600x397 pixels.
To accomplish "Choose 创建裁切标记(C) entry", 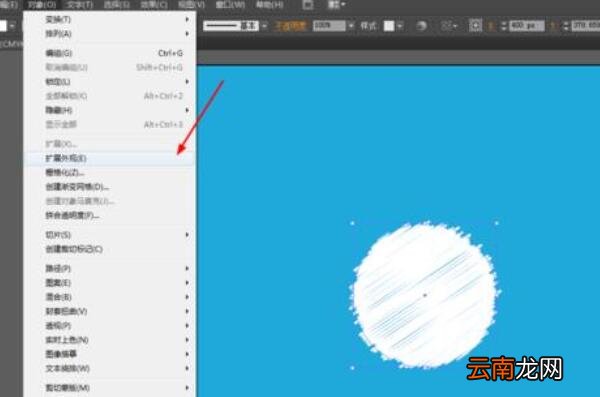I will [x=110, y=249].
